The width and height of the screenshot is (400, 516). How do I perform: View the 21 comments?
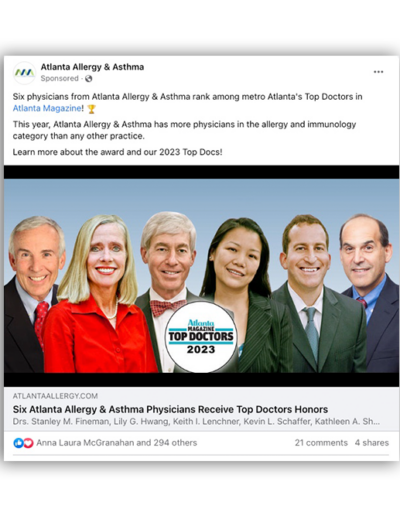(x=321, y=443)
